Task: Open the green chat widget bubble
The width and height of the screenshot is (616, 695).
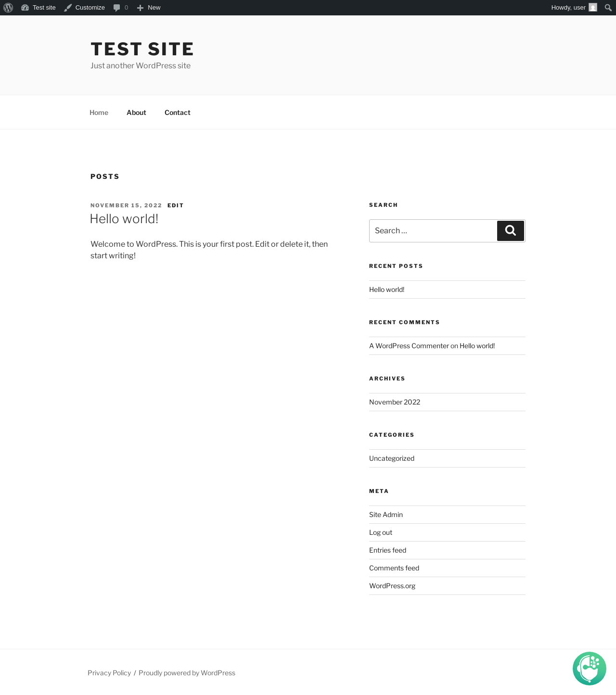Action: point(589,668)
